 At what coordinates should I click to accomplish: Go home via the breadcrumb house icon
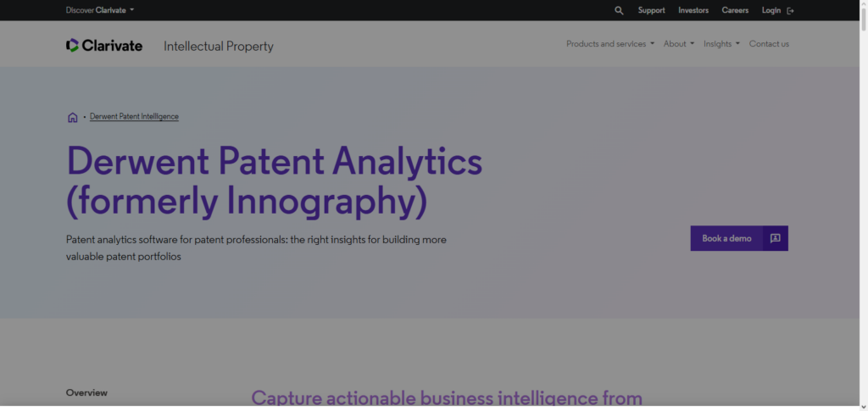73,117
